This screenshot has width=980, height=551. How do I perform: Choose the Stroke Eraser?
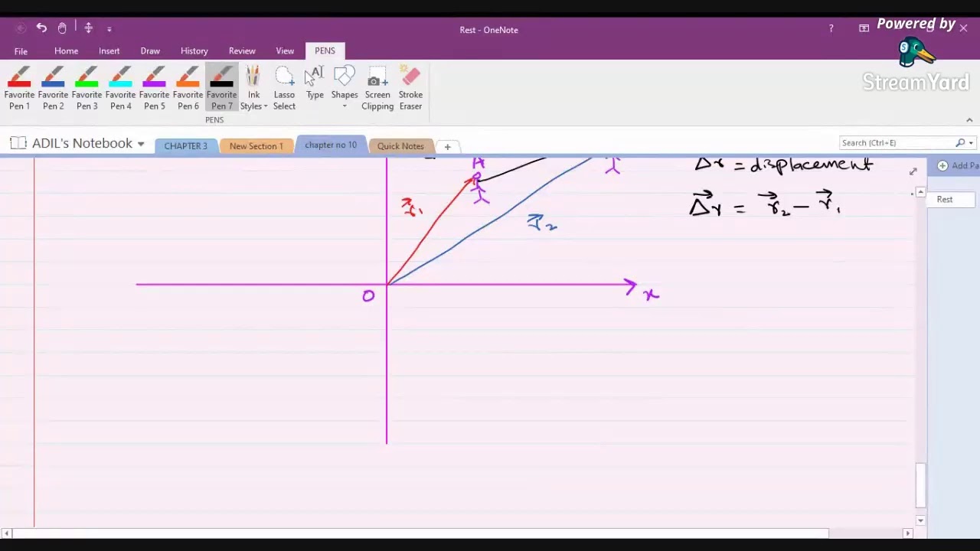[410, 89]
